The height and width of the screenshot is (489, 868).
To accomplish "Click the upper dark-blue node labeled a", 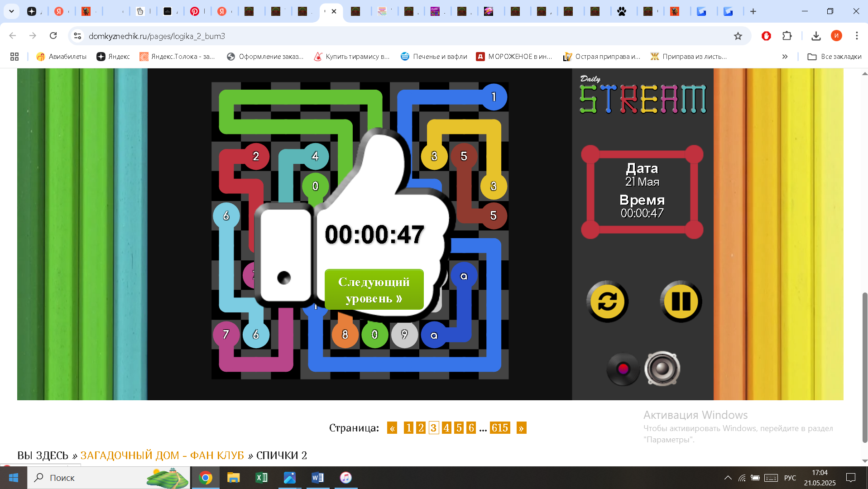I will point(464,276).
